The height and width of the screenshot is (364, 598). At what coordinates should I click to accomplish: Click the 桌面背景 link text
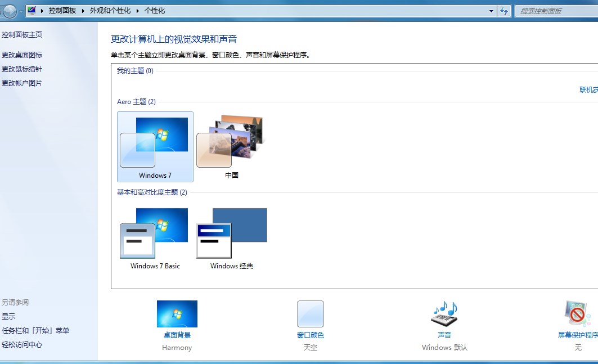pyautogui.click(x=177, y=335)
